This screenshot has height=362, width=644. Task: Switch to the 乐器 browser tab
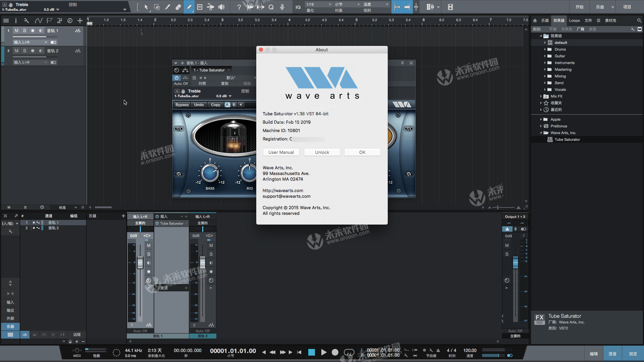click(x=545, y=20)
